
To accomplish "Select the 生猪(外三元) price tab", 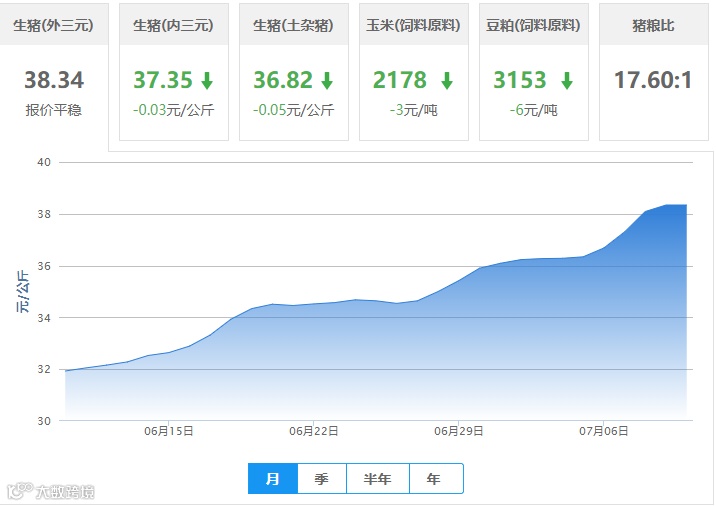I will point(54,77).
